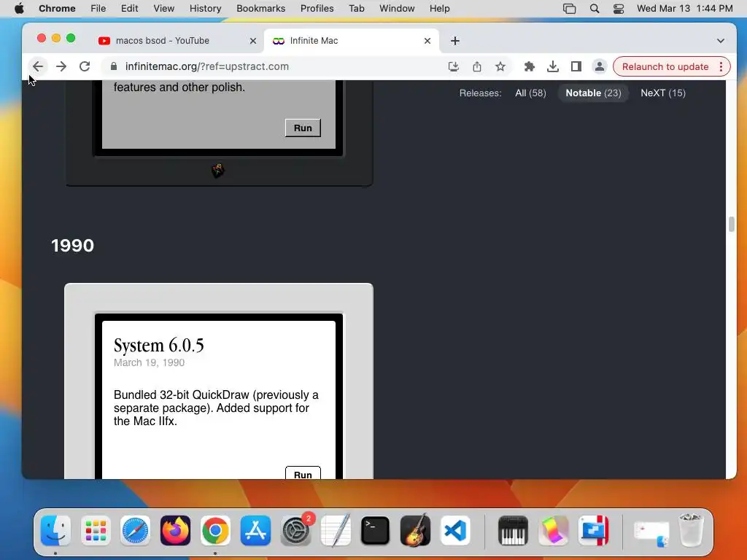Select the Infinite Mac tab
The width and height of the screenshot is (747, 560).
352,41
